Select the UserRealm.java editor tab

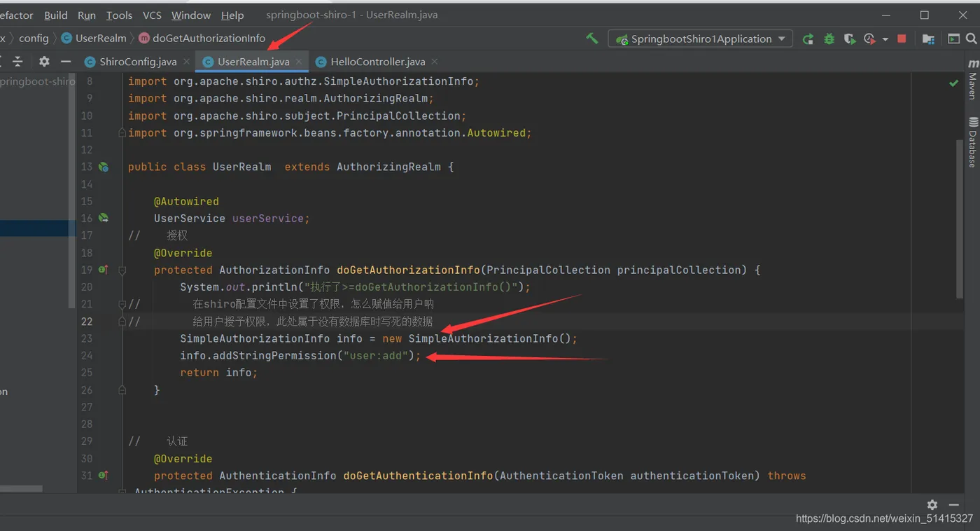point(253,62)
